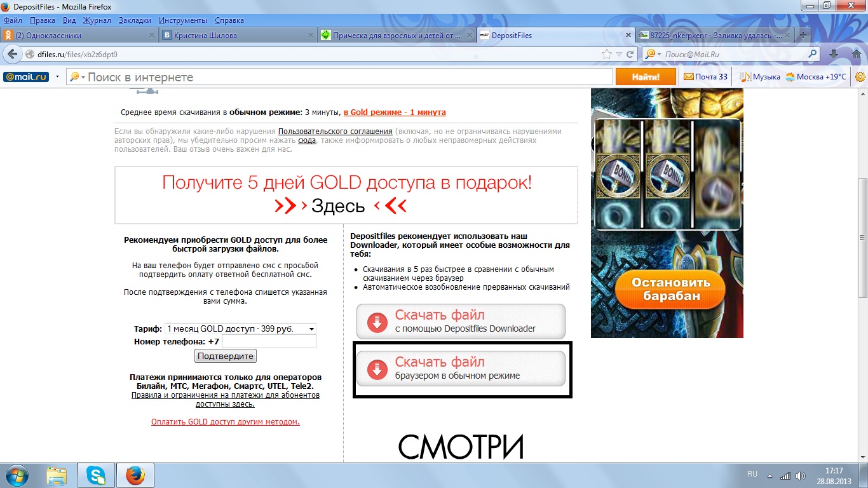Open the Windows Start menu
Image resolution: width=868 pixels, height=488 pixels.
point(15,475)
